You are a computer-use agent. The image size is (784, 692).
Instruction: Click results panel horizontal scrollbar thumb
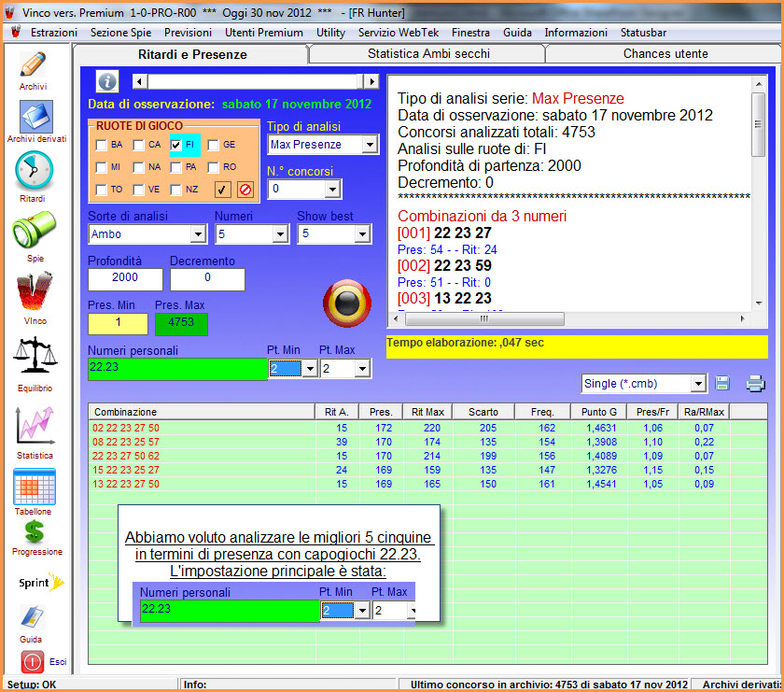484,318
